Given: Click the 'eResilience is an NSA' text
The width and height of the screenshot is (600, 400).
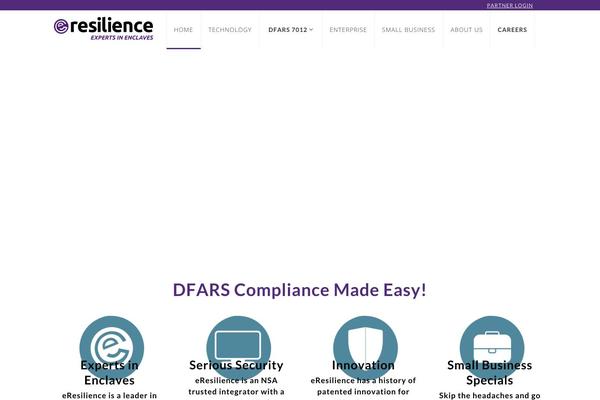Looking at the screenshot, I should 236,380.
